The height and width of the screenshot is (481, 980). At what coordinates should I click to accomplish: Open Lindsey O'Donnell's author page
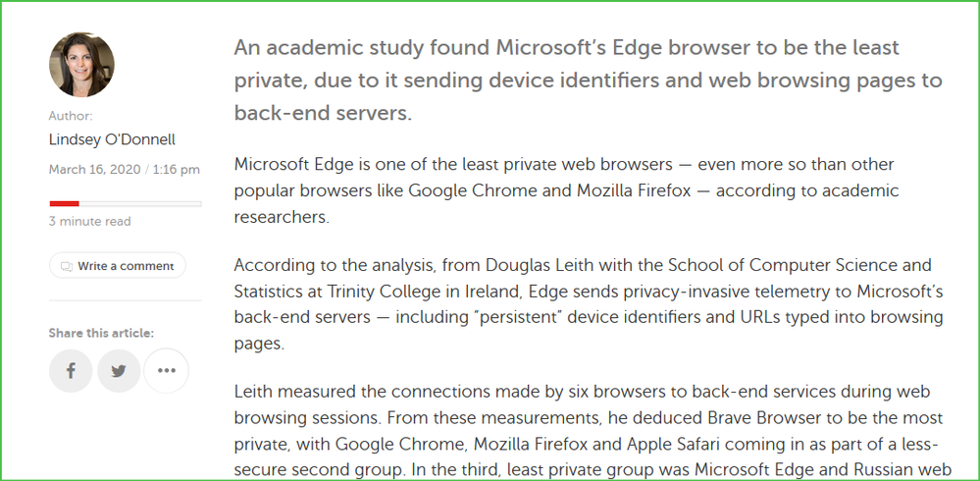coord(112,139)
